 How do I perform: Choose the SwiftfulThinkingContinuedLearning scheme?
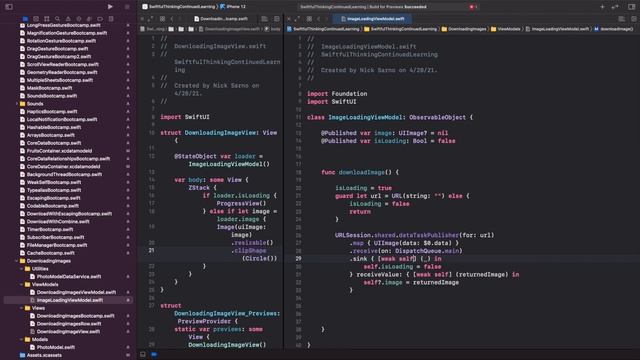pyautogui.click(x=179, y=7)
